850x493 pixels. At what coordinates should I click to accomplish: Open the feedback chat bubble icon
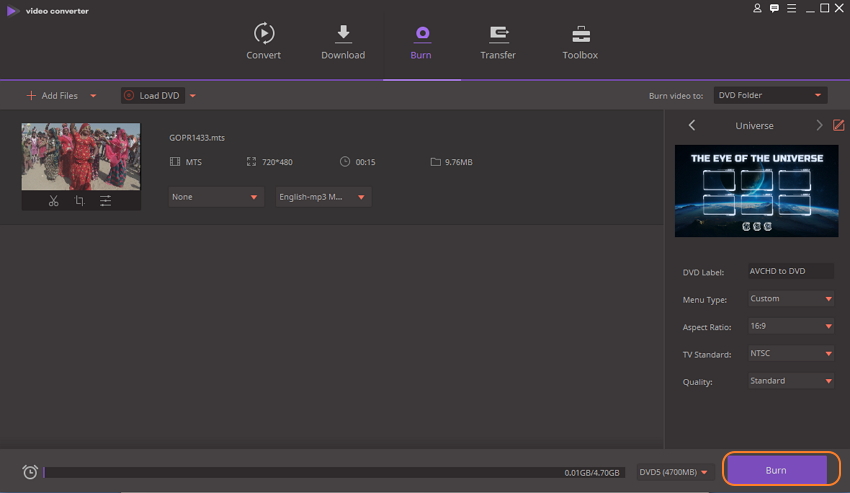tap(774, 8)
